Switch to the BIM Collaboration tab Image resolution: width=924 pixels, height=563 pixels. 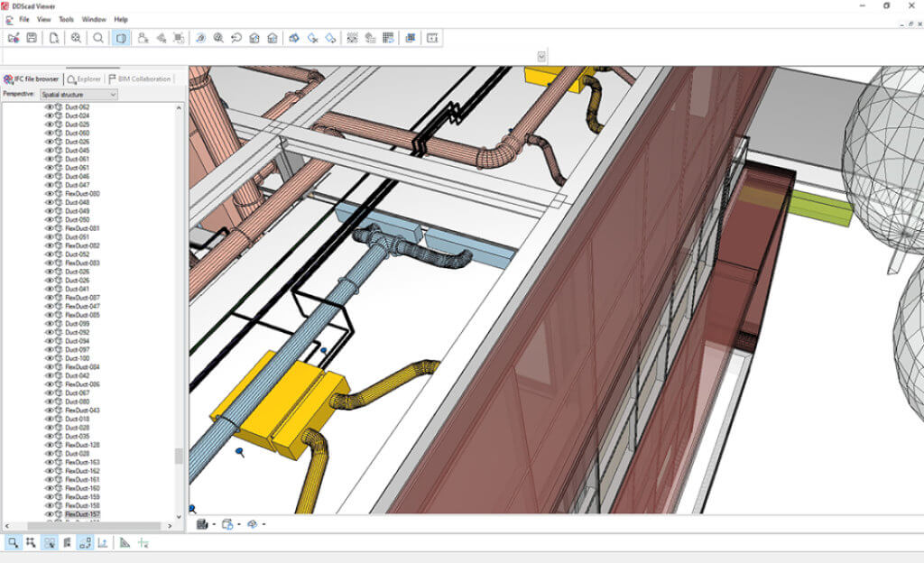143,79
